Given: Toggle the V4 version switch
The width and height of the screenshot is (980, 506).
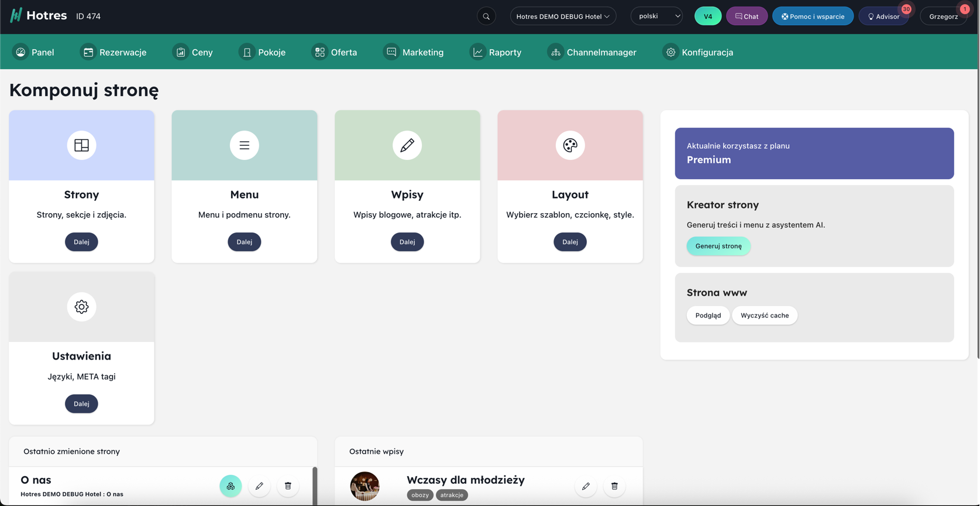Looking at the screenshot, I should [x=707, y=16].
